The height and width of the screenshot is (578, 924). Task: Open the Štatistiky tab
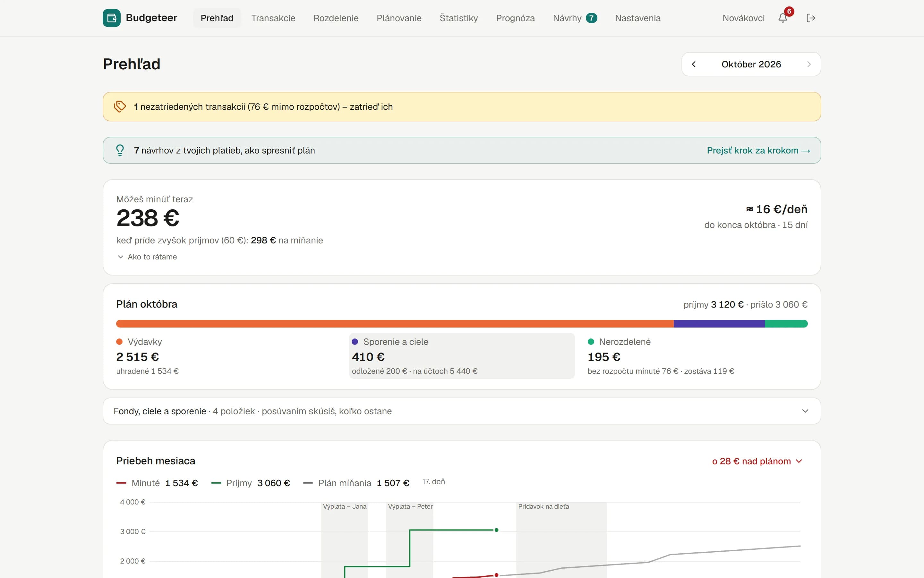pos(458,18)
